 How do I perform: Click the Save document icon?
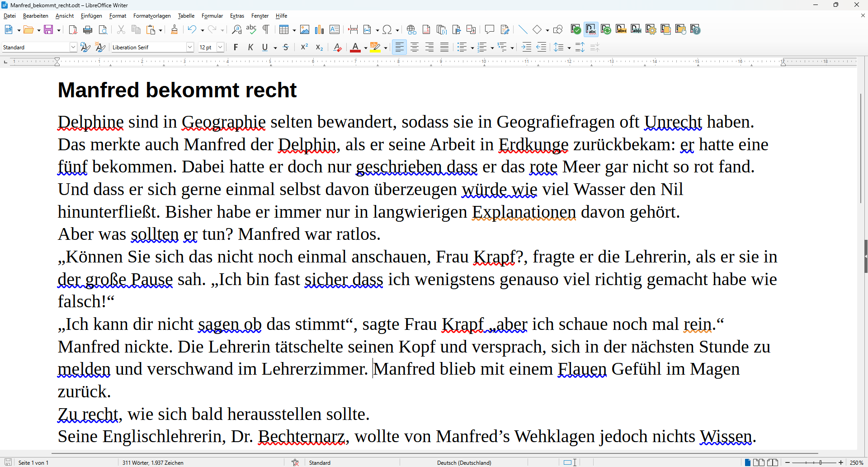click(48, 30)
